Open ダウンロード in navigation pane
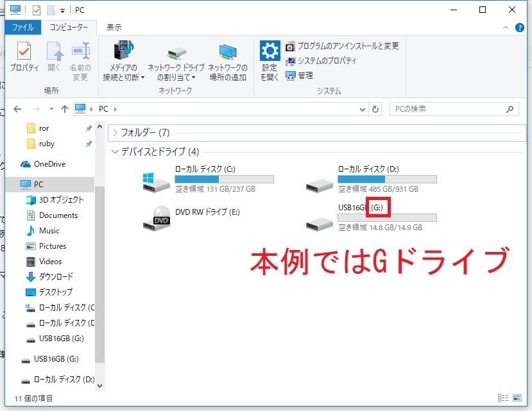This screenshot has height=411, width=532. click(x=50, y=277)
